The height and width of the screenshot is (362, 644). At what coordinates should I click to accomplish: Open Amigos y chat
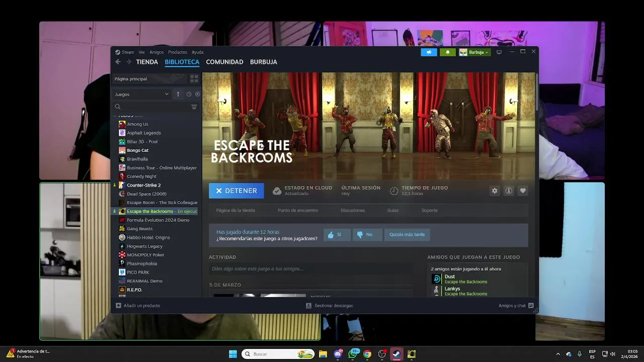[x=516, y=306]
